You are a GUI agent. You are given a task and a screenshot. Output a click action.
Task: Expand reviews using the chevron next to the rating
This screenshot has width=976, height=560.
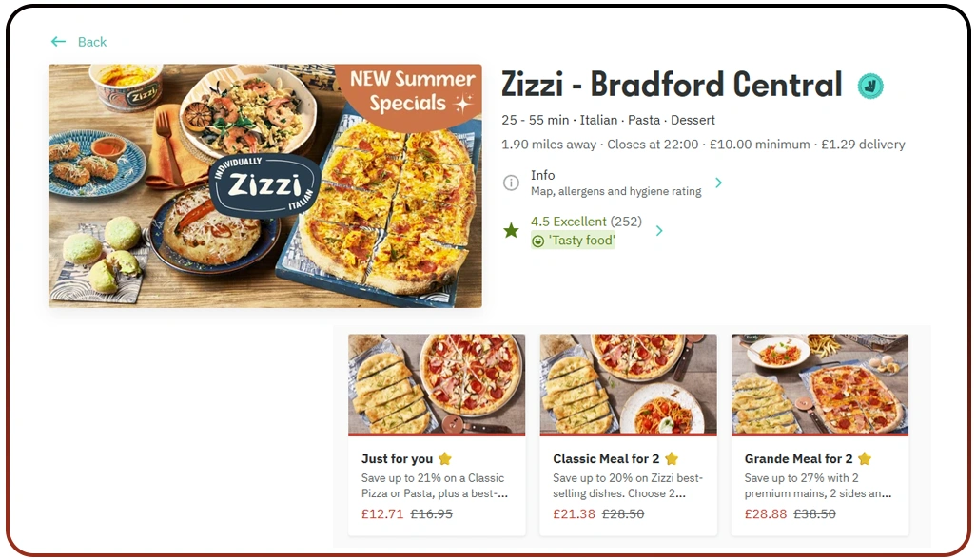click(x=660, y=229)
